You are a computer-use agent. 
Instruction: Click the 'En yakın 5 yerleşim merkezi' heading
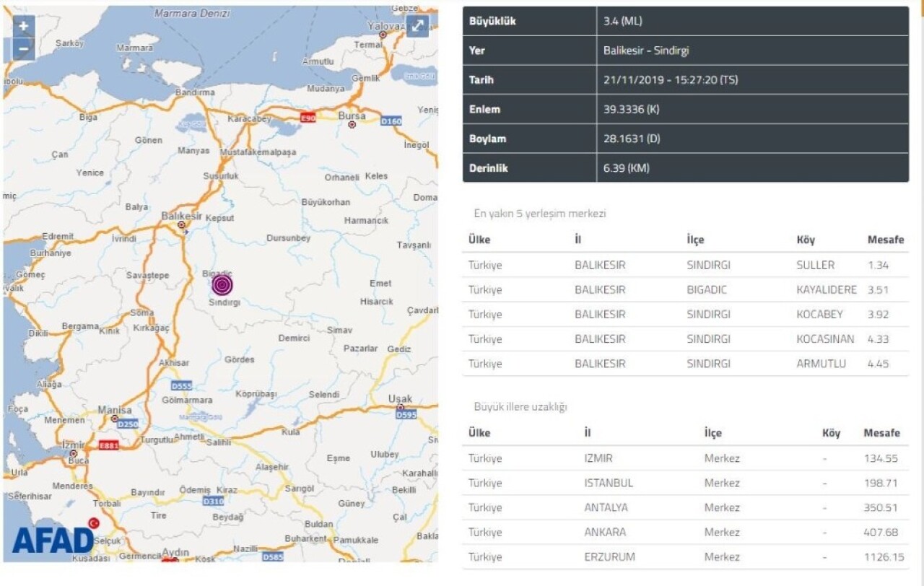540,214
